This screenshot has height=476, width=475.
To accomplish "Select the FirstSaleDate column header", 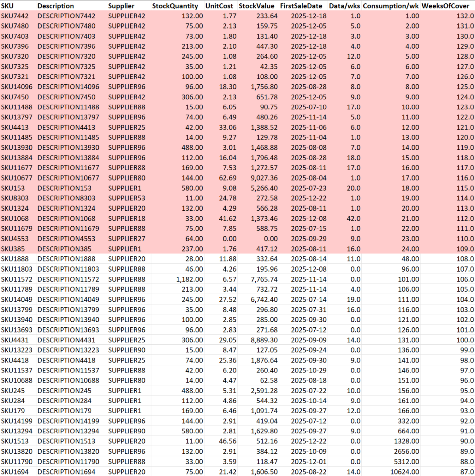I will click(301, 6).
